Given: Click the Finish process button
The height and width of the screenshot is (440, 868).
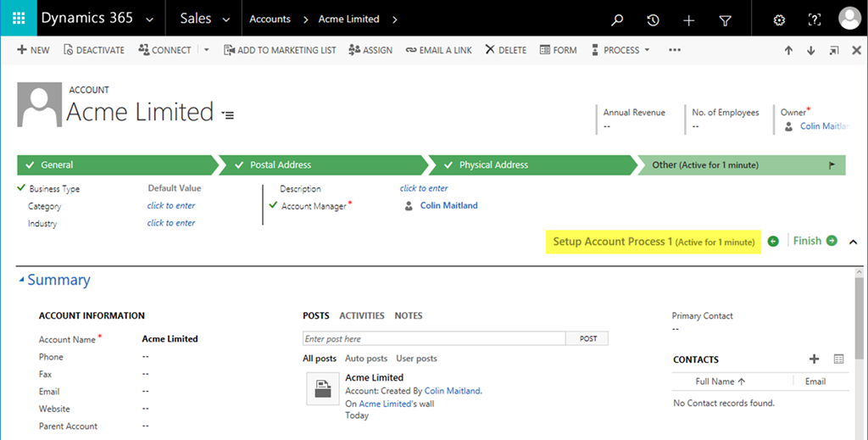Looking at the screenshot, I should [x=815, y=242].
